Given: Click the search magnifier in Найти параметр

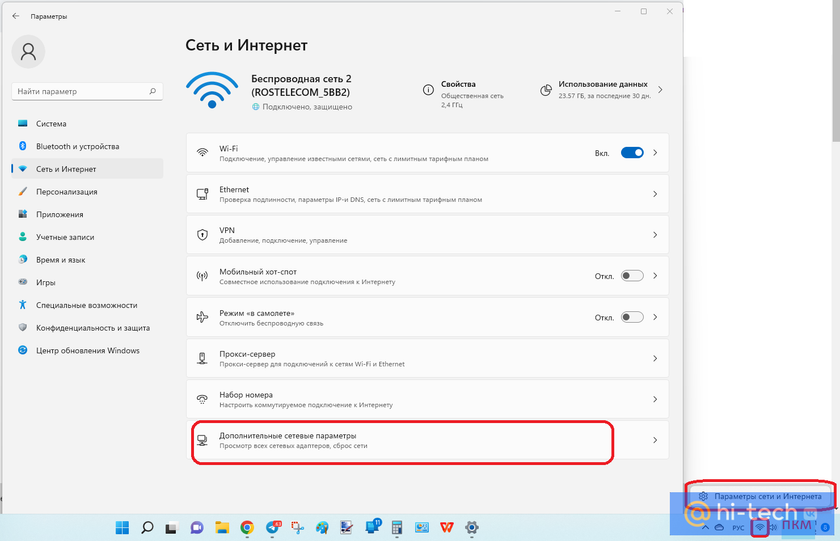Looking at the screenshot, I should 153,91.
